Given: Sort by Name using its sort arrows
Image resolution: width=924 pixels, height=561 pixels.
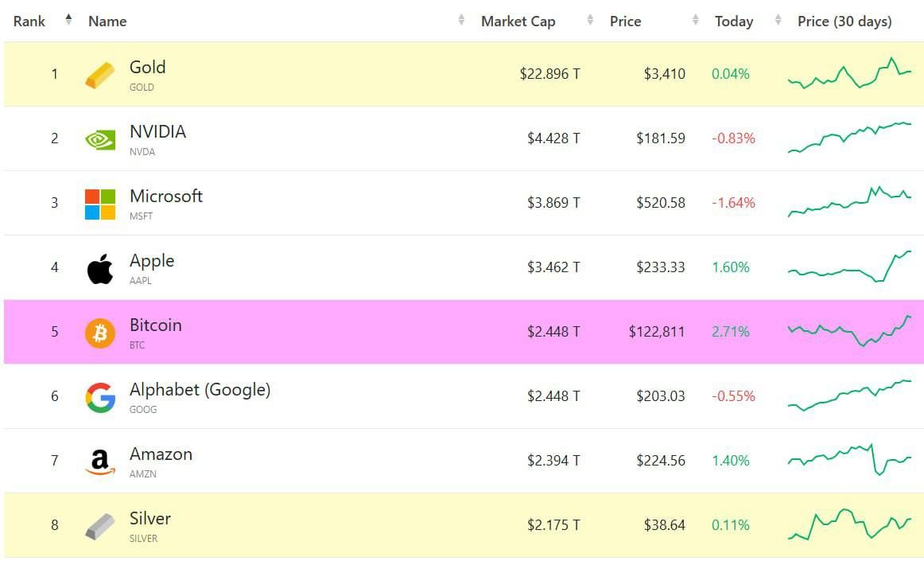Looking at the screenshot, I should pos(461,20).
